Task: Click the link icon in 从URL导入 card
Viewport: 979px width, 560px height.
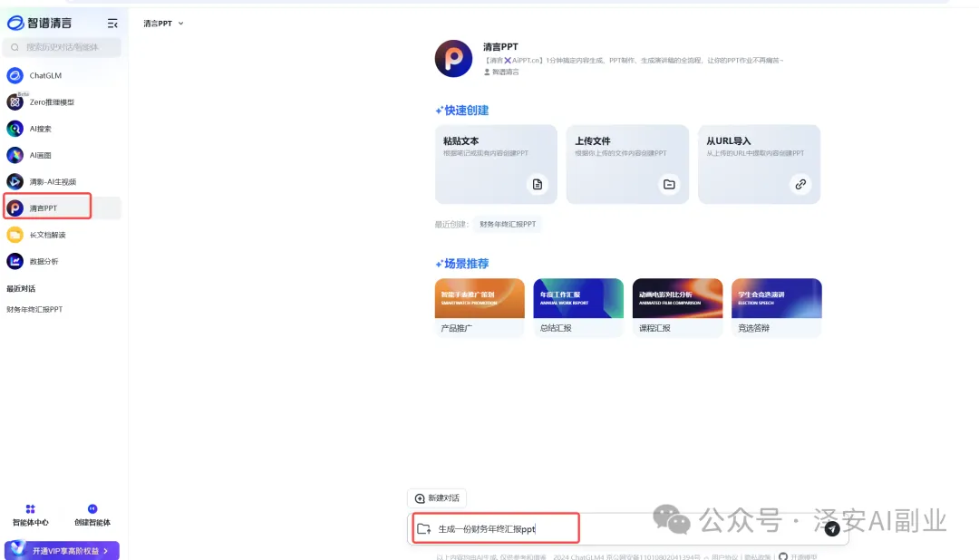Action: (800, 184)
